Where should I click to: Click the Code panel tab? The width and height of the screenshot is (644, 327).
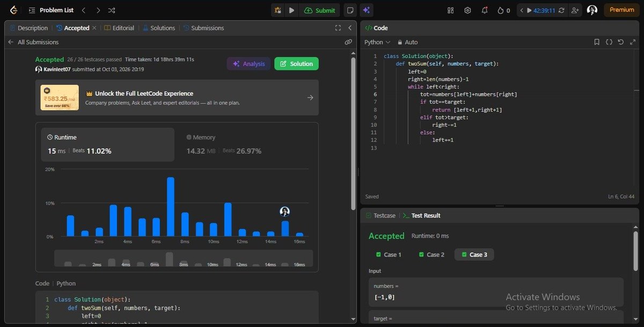(x=376, y=28)
